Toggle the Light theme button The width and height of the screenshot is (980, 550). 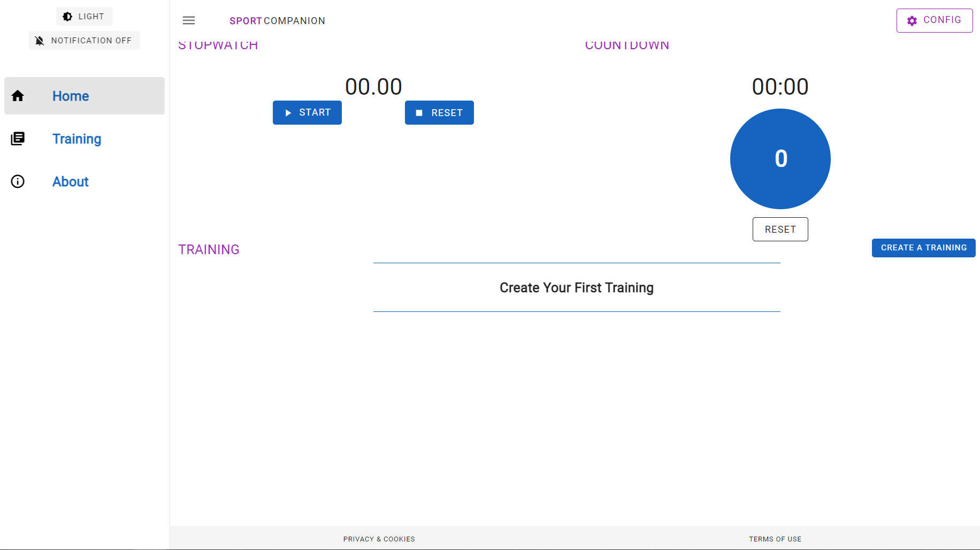point(85,17)
